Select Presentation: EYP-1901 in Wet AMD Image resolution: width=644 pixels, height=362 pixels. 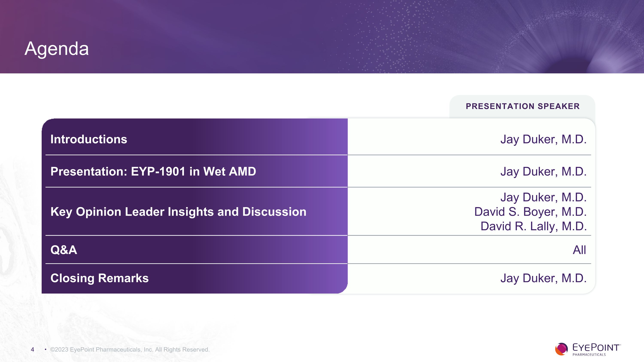coord(153,171)
